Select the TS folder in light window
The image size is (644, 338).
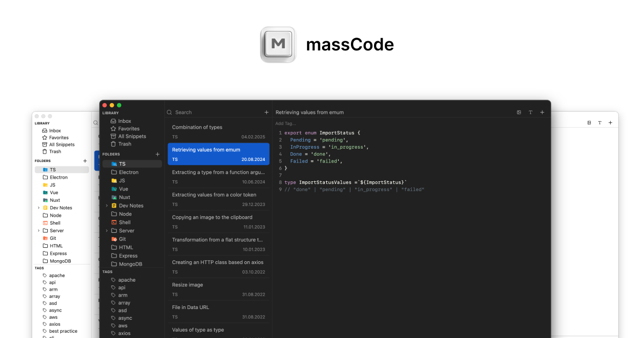click(x=62, y=170)
